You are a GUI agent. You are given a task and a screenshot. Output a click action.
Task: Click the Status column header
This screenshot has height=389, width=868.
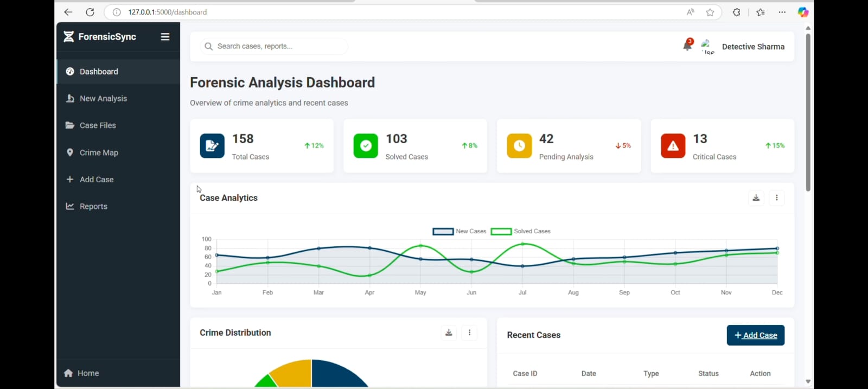[709, 374]
